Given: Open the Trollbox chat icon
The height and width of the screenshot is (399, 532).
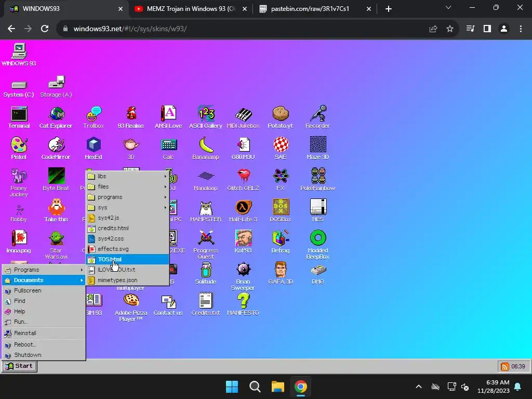Looking at the screenshot, I should [x=94, y=117].
